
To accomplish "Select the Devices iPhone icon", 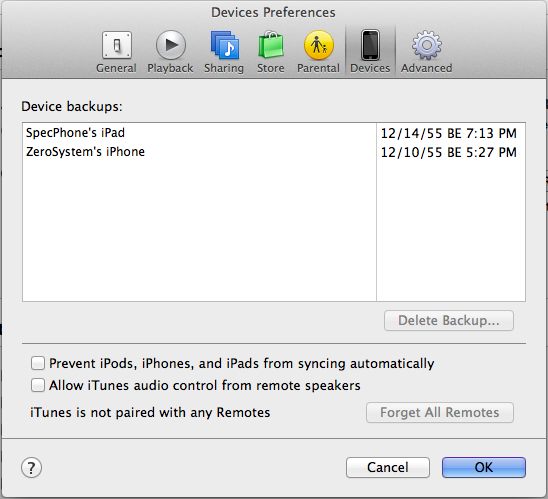I will click(370, 45).
